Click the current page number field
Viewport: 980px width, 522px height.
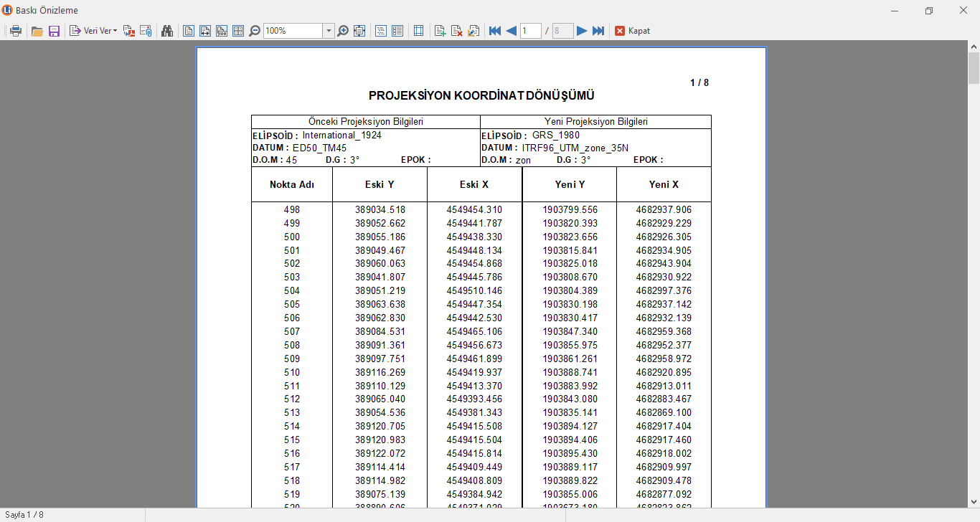(x=531, y=31)
